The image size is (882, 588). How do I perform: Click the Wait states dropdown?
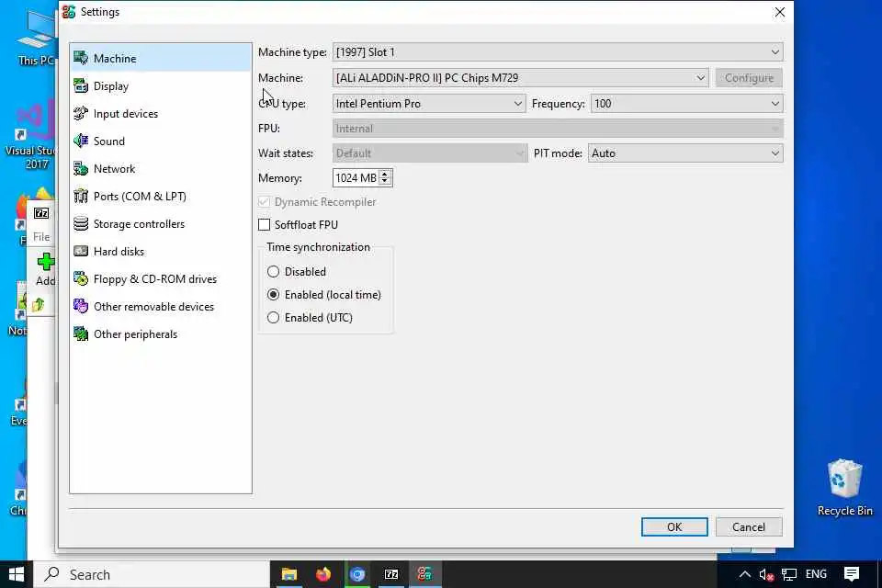[430, 153]
